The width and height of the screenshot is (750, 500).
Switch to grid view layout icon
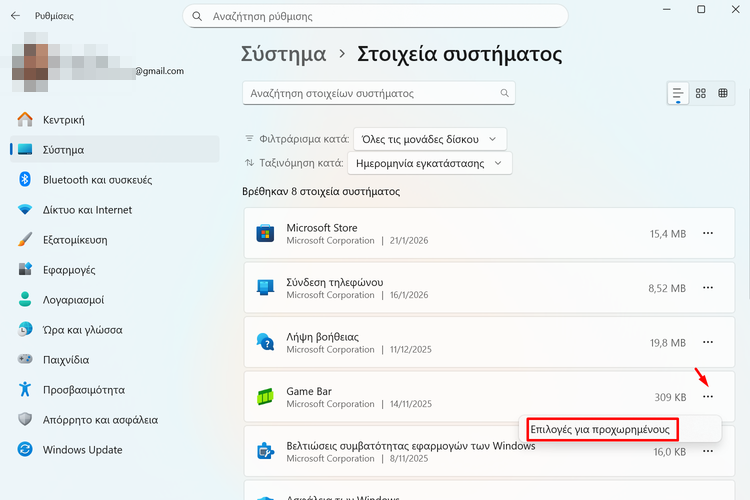pos(701,93)
